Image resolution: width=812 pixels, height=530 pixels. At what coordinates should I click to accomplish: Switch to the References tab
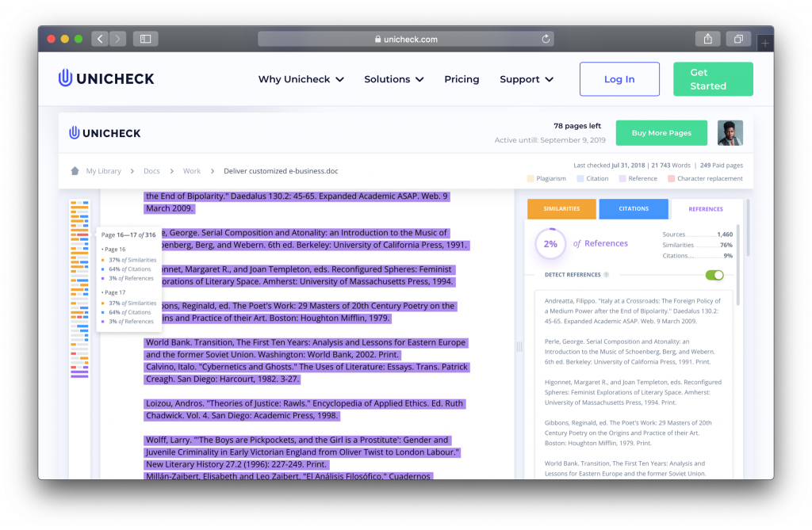(x=705, y=209)
